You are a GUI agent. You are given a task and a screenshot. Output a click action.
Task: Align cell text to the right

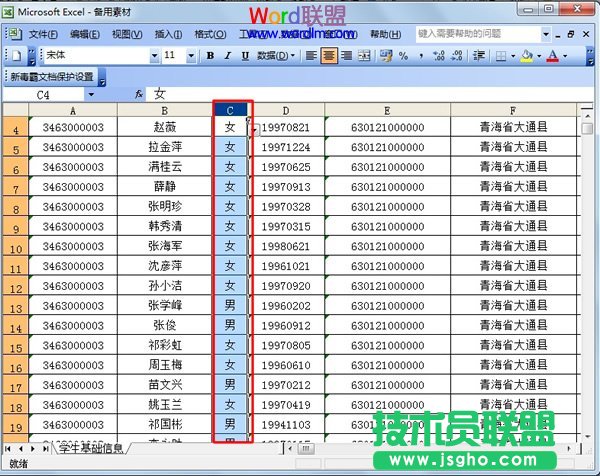point(346,55)
